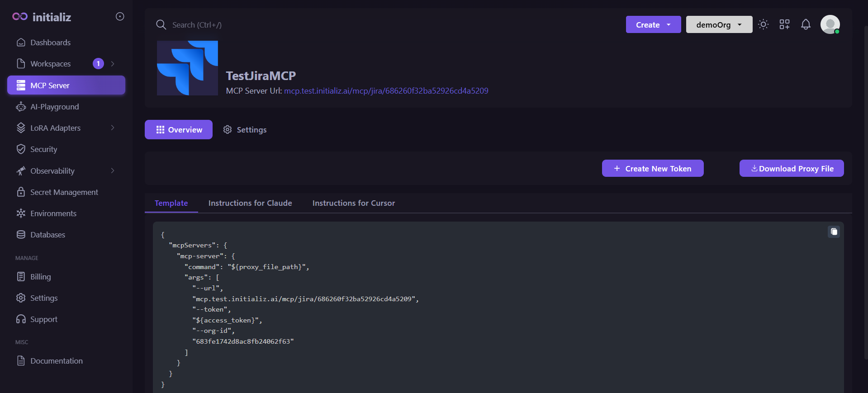Image resolution: width=868 pixels, height=393 pixels.
Task: Click the TestJiraMCP Jira logo thumbnail
Action: (187, 68)
